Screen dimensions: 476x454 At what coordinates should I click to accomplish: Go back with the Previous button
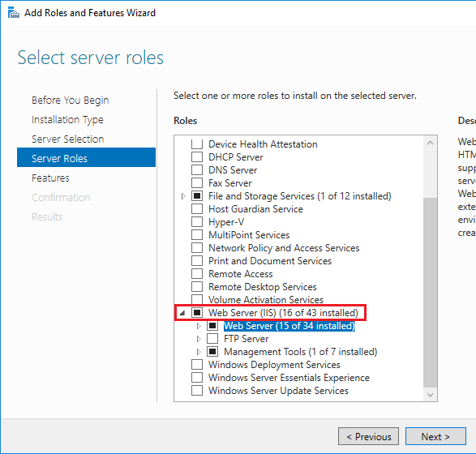pos(368,436)
